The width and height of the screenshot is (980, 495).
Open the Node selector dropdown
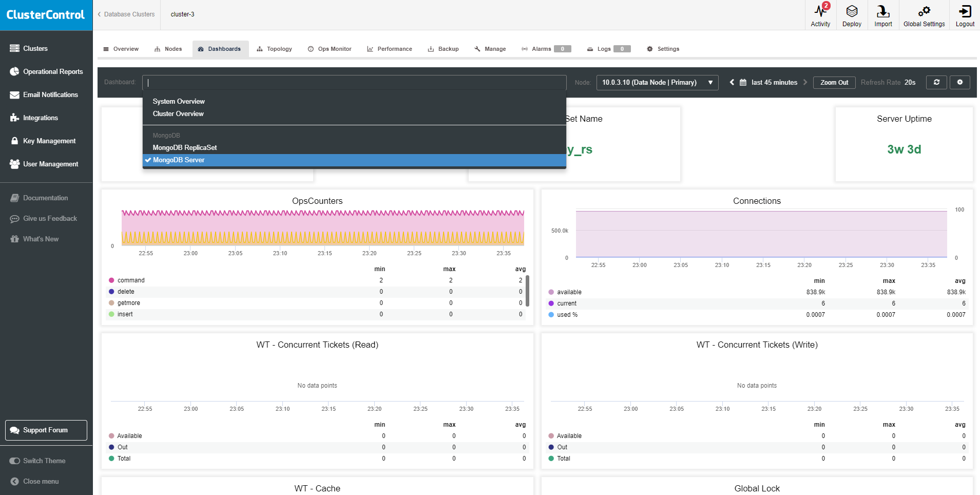pyautogui.click(x=658, y=82)
